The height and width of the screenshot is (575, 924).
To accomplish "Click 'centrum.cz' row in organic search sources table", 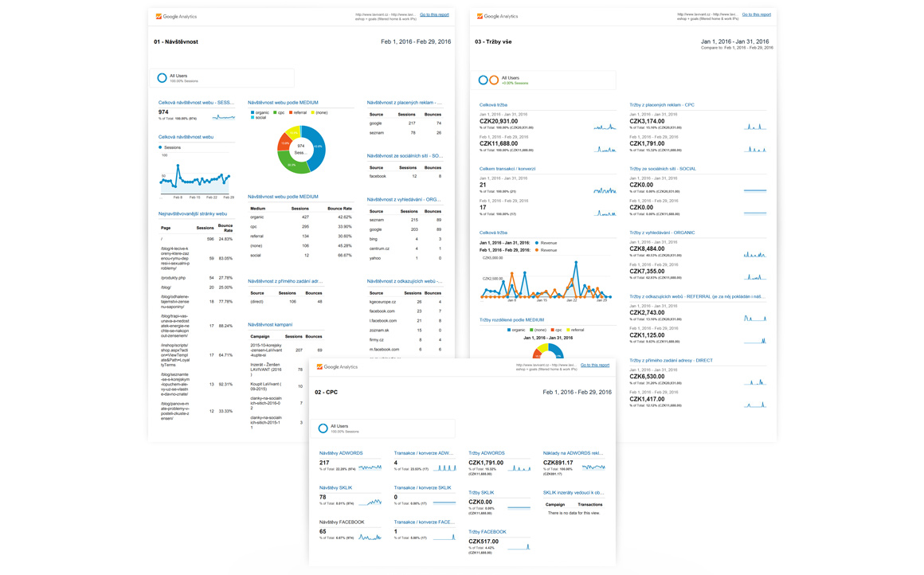I will coord(405,248).
